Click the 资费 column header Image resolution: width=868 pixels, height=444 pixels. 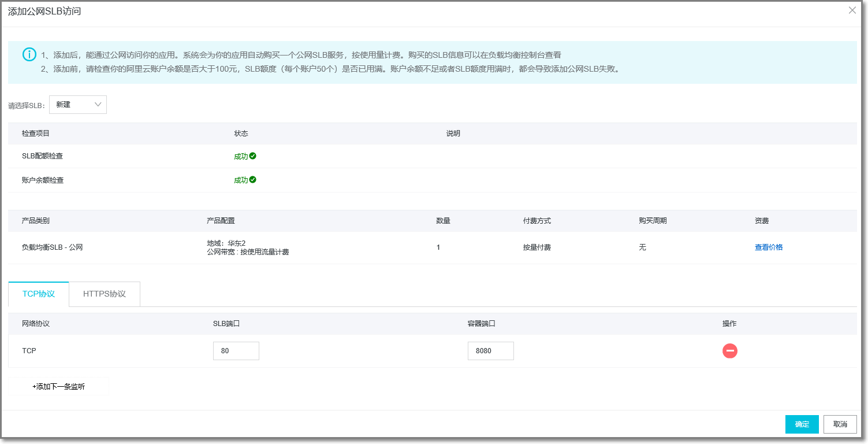761,221
